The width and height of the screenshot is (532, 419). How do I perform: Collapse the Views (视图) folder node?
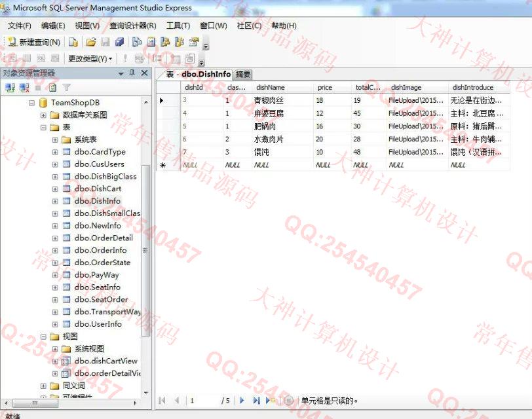pos(43,337)
